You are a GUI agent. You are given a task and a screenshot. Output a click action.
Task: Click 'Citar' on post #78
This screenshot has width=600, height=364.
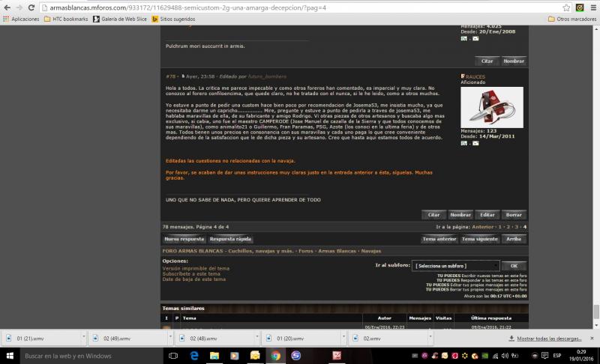coord(433,213)
